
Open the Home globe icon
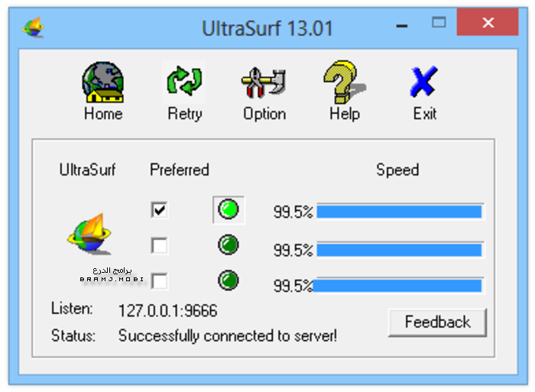click(102, 83)
